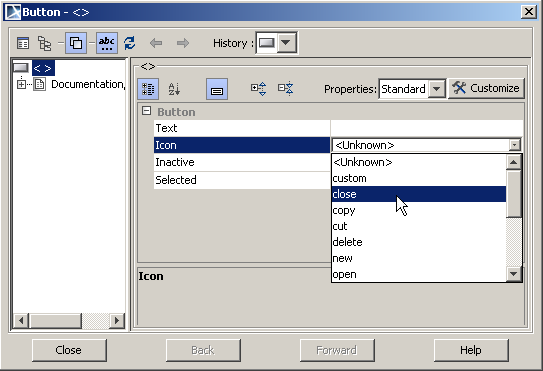The width and height of the screenshot is (543, 371).
Task: Click the tree panel scroll left arrow
Action: pos(21,320)
